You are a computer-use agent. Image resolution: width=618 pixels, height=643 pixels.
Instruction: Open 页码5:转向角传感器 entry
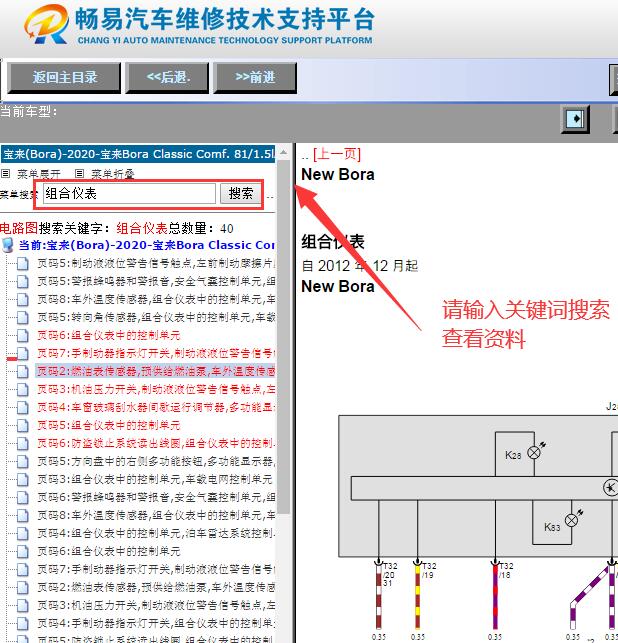[156, 317]
